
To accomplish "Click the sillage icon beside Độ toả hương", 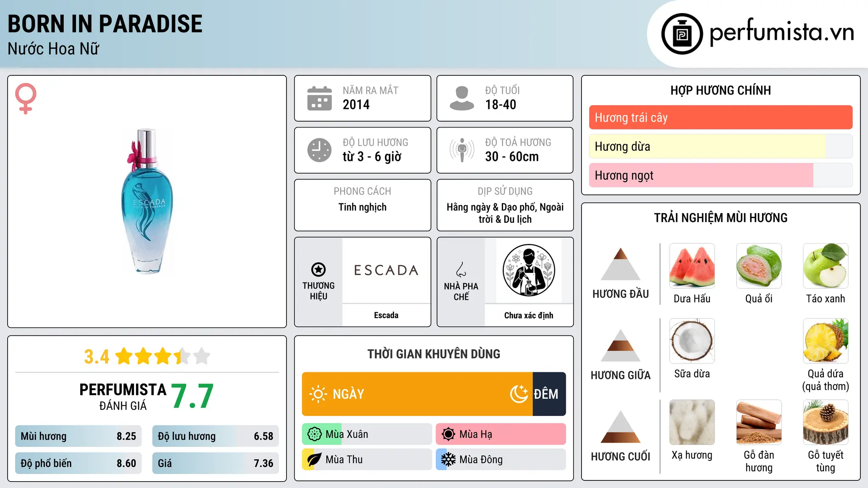I will pyautogui.click(x=462, y=150).
